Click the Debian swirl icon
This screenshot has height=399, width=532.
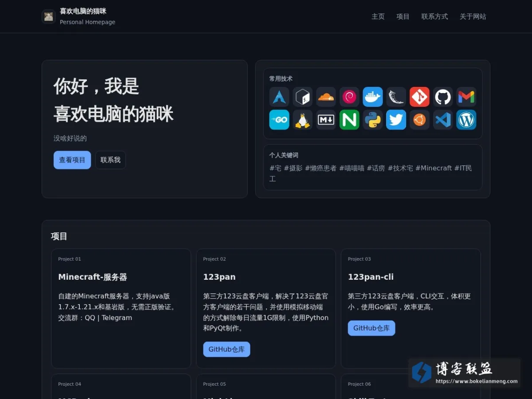(349, 97)
